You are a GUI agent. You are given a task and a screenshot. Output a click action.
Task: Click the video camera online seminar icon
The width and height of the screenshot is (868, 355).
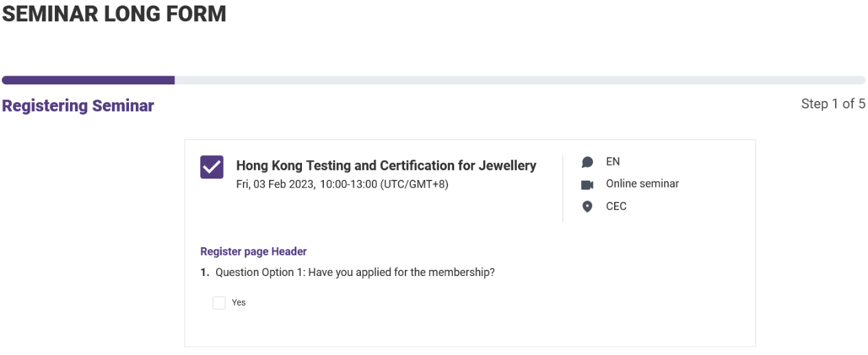coord(587,185)
